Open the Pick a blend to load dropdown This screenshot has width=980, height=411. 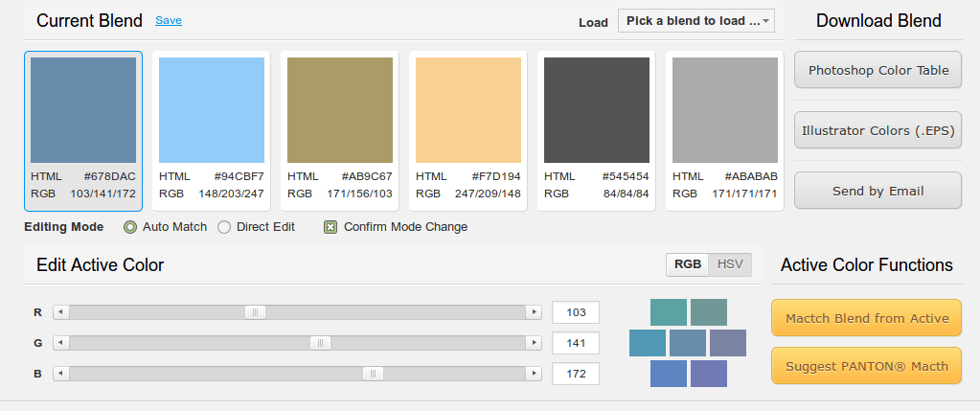click(x=696, y=21)
